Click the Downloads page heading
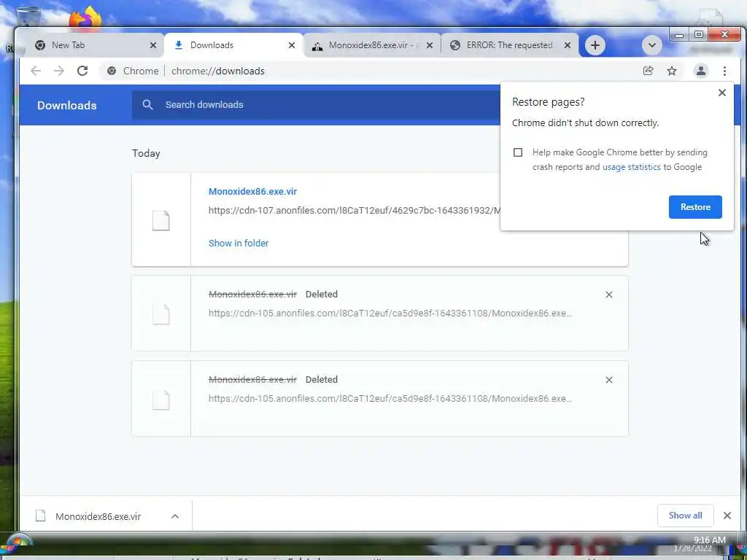This screenshot has width=747, height=560. click(66, 105)
